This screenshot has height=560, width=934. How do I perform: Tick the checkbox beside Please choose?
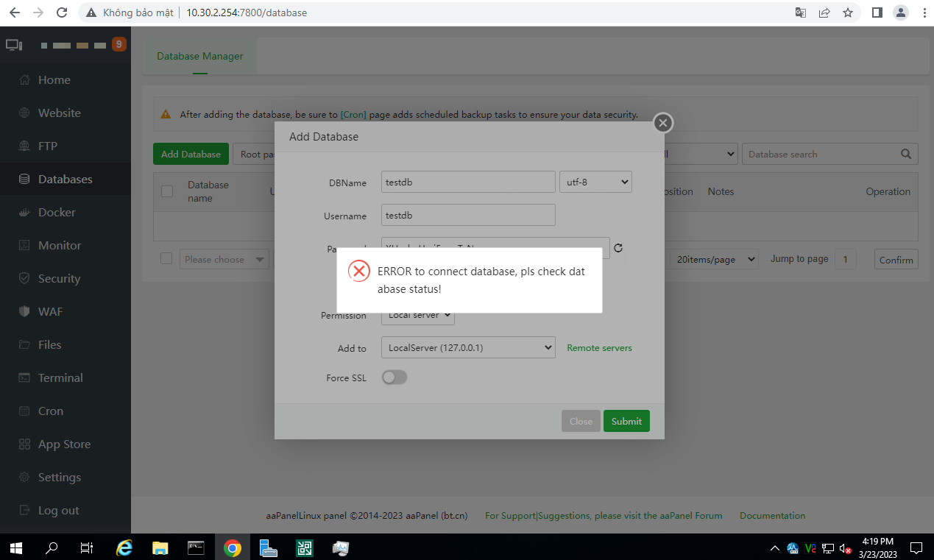166,258
